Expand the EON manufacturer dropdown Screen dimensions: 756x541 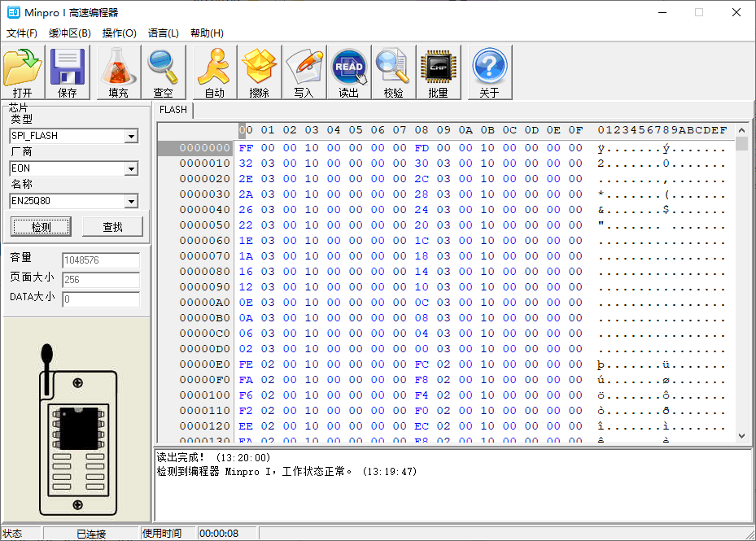[x=131, y=168]
